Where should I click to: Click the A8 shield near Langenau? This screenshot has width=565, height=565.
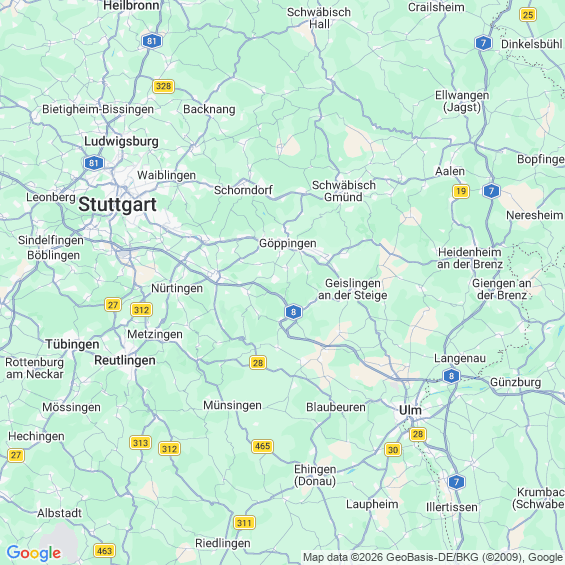click(x=451, y=376)
